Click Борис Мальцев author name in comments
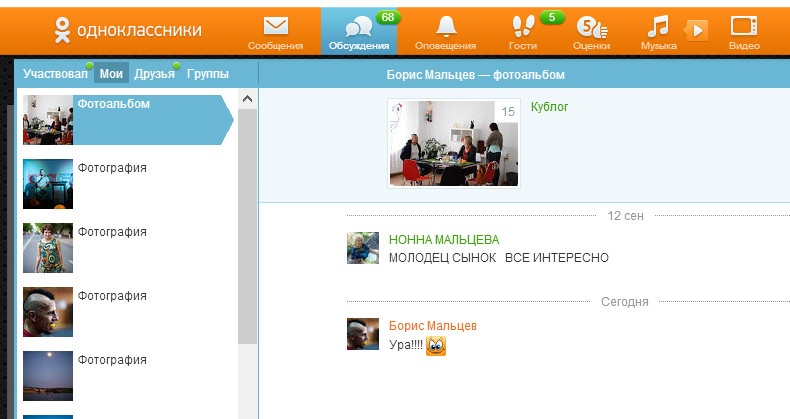Viewport: 790px width, 419px height. point(432,326)
